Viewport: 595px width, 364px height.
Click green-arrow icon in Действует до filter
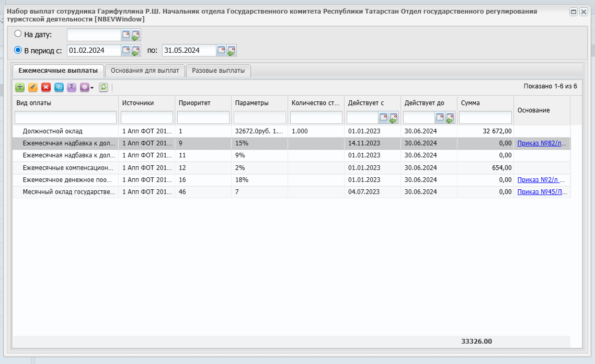click(x=450, y=118)
